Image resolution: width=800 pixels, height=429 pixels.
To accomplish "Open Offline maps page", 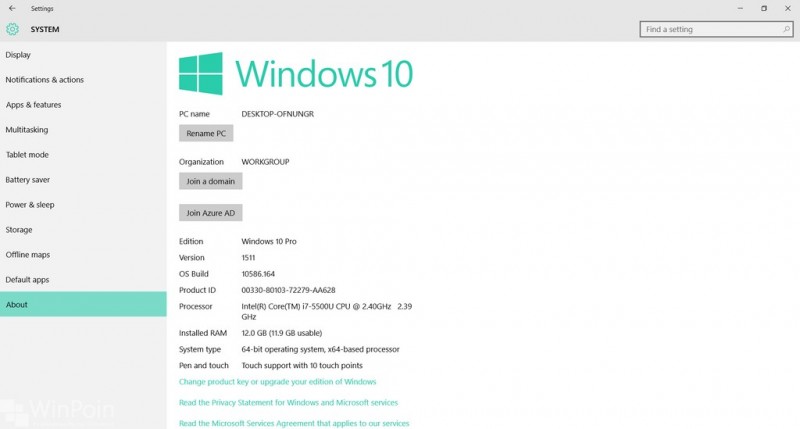I will click(83, 255).
